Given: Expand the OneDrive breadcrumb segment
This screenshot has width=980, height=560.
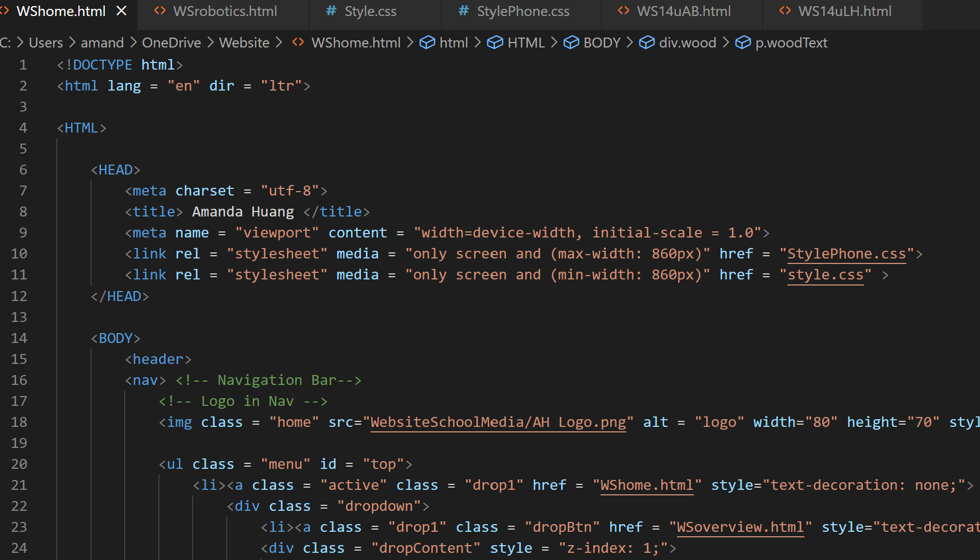Looking at the screenshot, I should pyautogui.click(x=171, y=43).
